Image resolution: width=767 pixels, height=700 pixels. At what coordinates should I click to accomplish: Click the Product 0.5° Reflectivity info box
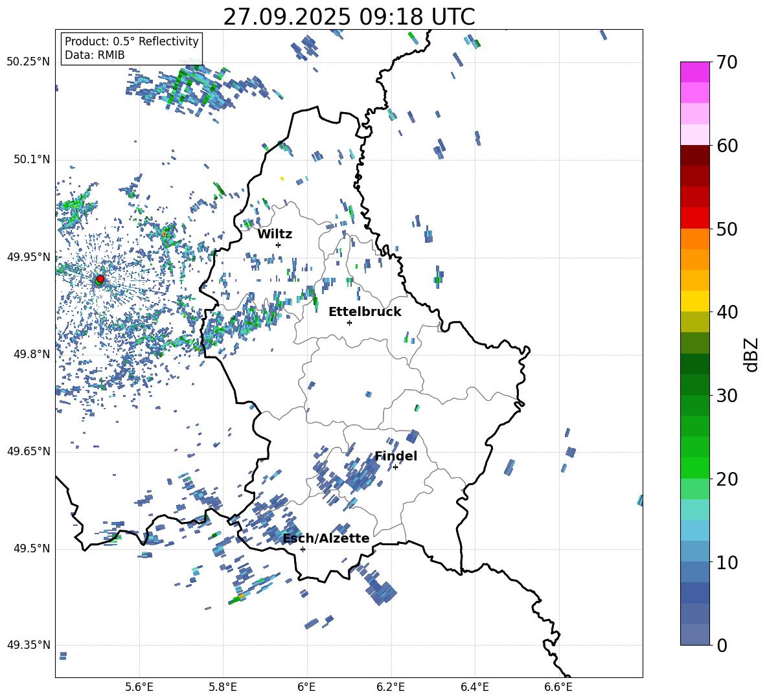tap(132, 48)
